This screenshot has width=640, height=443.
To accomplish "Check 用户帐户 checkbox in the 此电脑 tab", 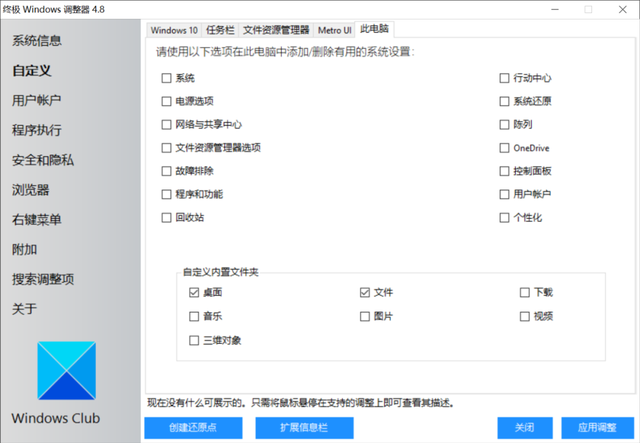I will 504,194.
